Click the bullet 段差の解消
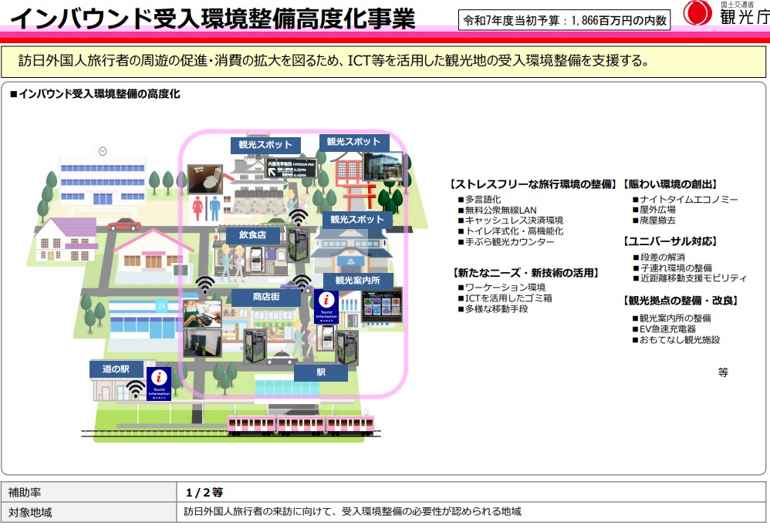770x532 pixels. coord(659,258)
